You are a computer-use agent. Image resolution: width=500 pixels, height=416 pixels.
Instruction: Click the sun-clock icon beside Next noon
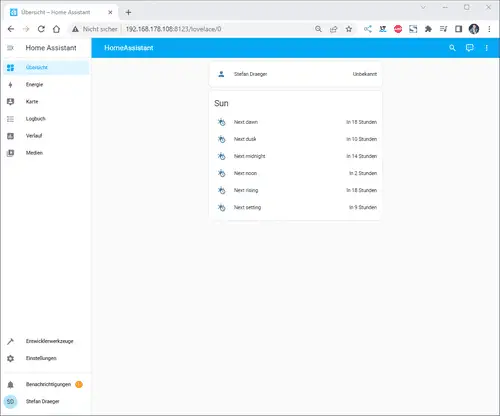click(x=222, y=173)
